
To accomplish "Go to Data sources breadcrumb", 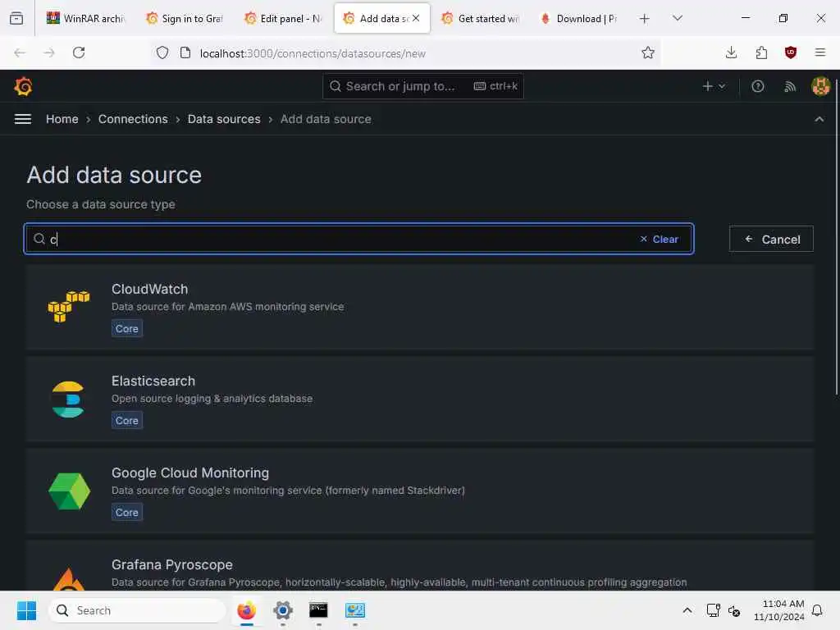I will 224,119.
